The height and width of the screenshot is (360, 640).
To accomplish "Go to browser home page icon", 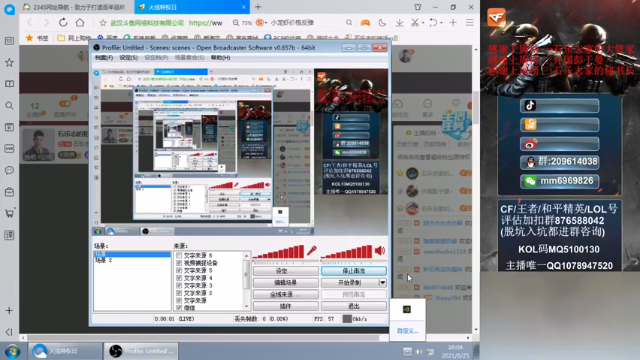I will click(80, 22).
